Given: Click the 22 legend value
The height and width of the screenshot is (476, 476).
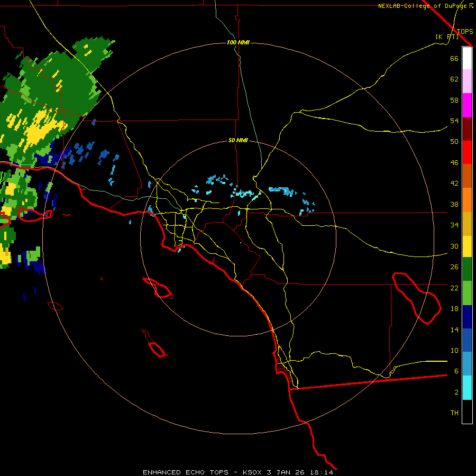Looking at the screenshot, I should pyautogui.click(x=454, y=288).
